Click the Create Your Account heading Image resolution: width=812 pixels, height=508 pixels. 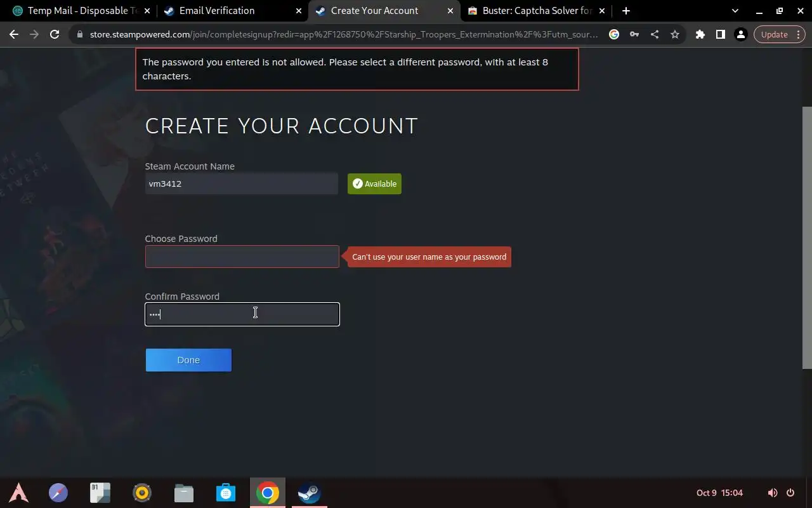[282, 126]
